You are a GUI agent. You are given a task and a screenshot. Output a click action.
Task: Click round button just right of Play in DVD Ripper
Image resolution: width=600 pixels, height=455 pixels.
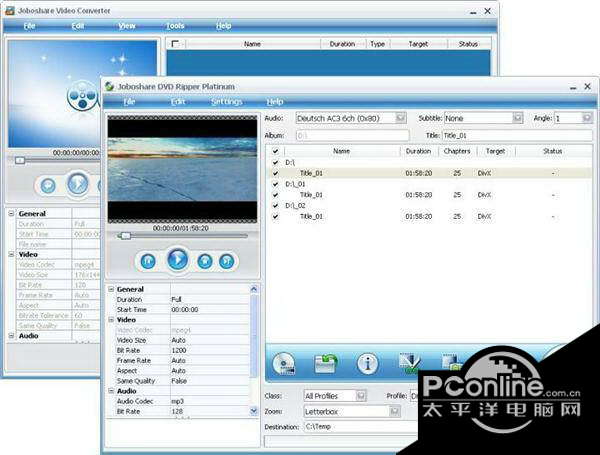pyautogui.click(x=205, y=261)
